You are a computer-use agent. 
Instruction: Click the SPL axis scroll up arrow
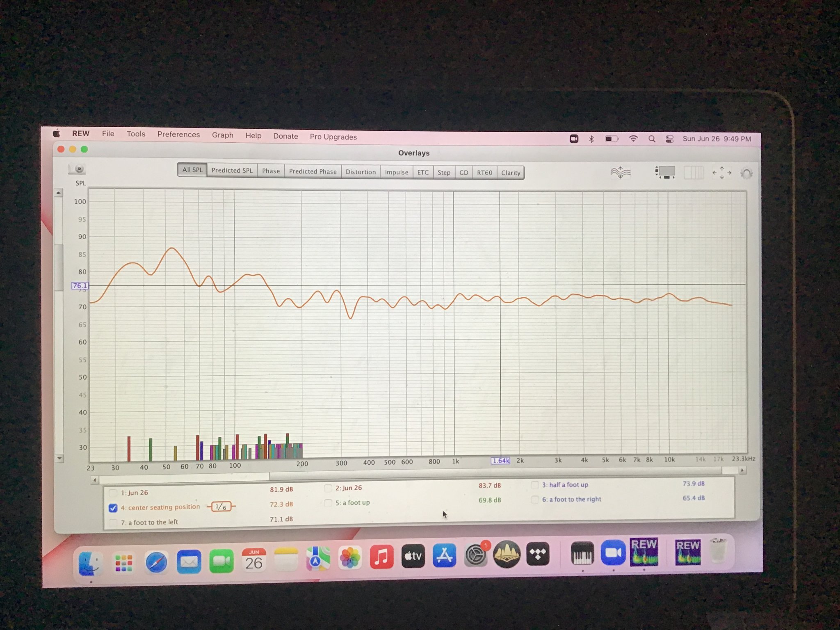tap(58, 193)
